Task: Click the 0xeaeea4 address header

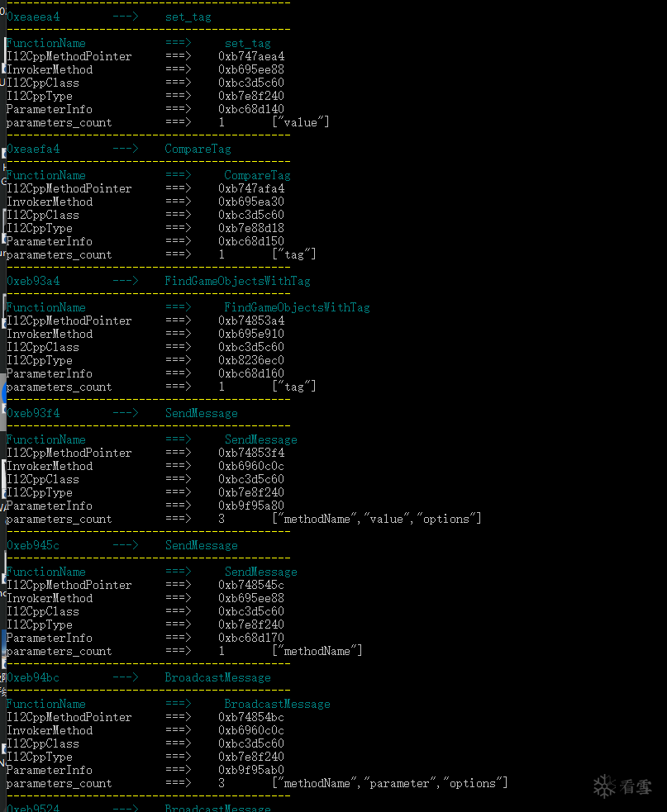Action: (x=33, y=17)
